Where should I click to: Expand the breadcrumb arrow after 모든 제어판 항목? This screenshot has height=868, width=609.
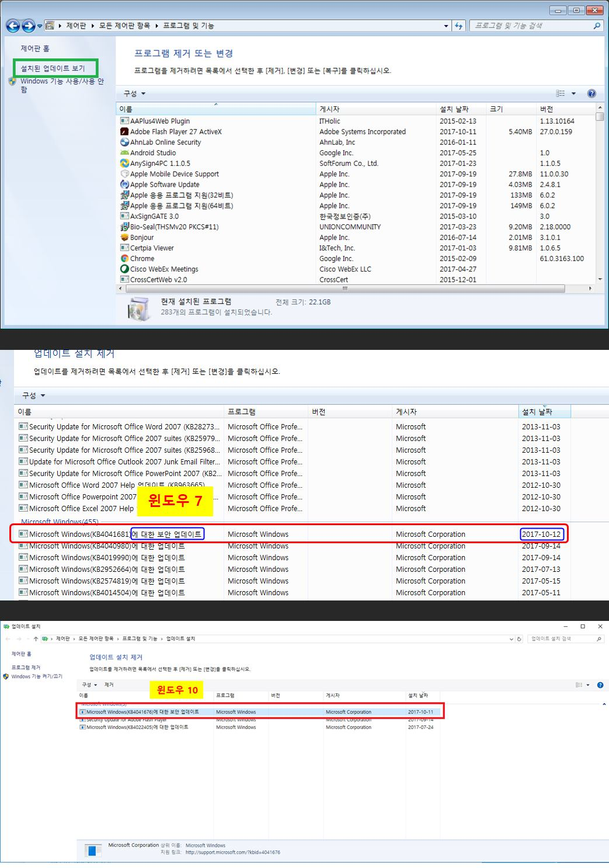[157, 26]
